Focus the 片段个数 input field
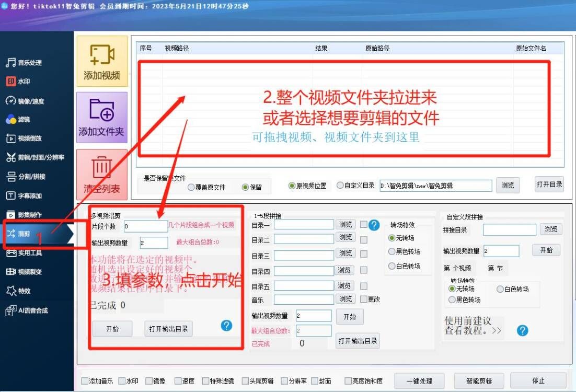This screenshot has width=576, height=392. 145,226
